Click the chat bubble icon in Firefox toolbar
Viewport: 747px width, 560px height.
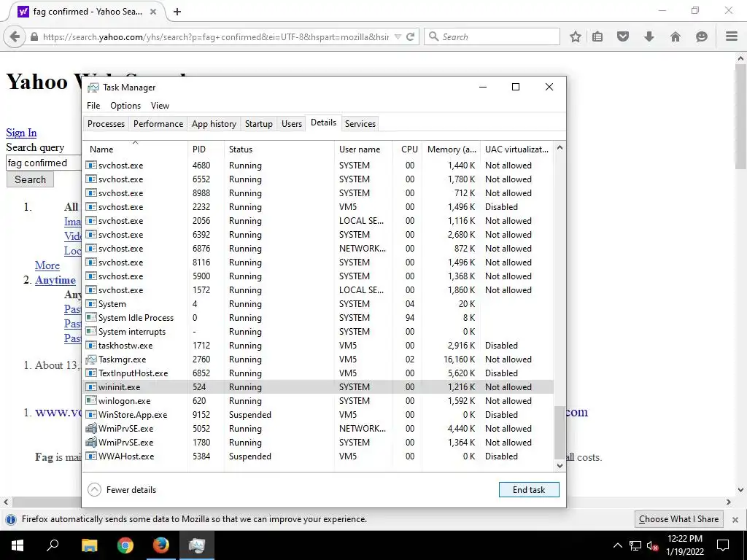point(701,36)
